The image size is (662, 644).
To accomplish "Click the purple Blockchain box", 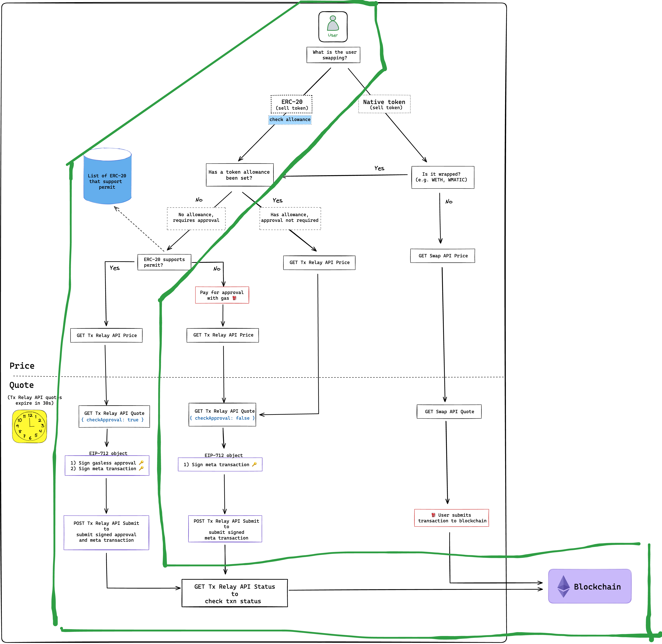I will pos(590,586).
